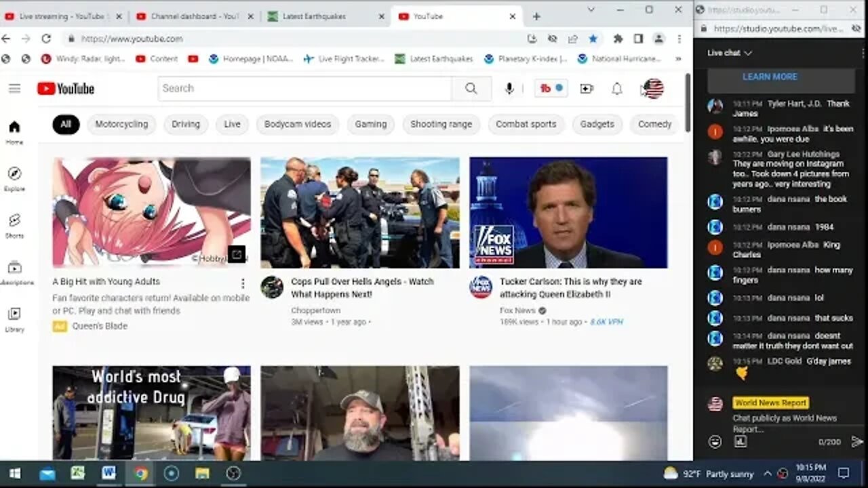The image size is (868, 488).
Task: Activate voice search microphone
Action: pyautogui.click(x=509, y=88)
